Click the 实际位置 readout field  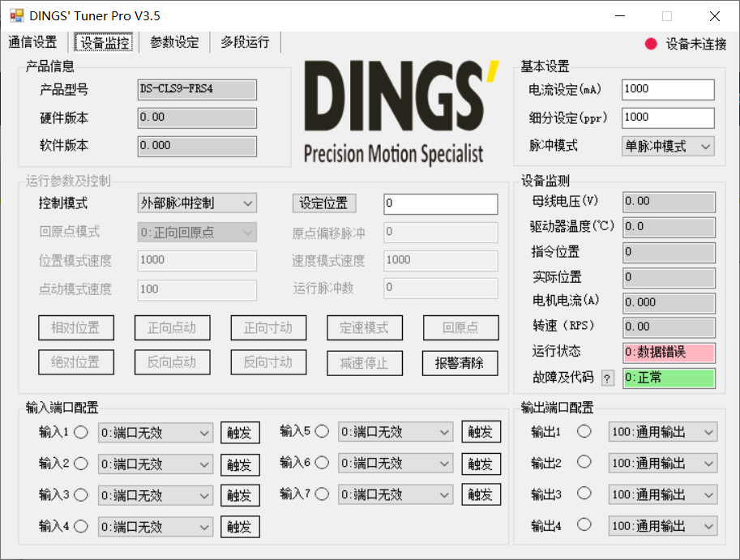pos(669,278)
